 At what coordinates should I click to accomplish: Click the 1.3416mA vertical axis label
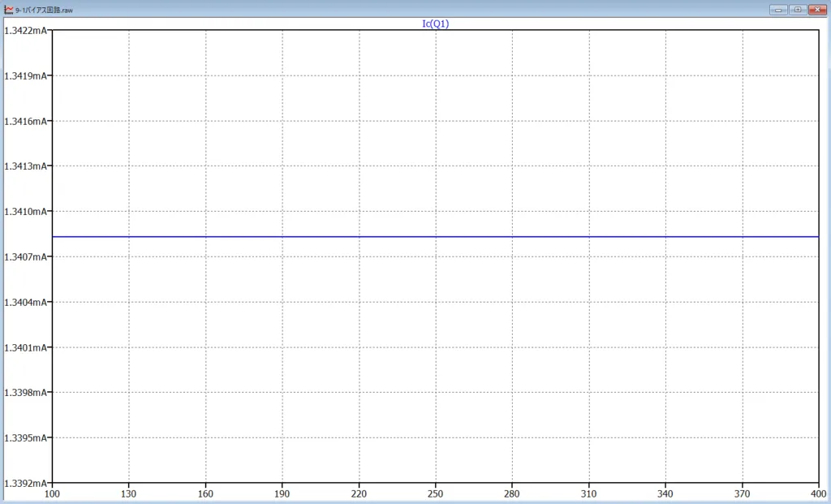(x=24, y=121)
